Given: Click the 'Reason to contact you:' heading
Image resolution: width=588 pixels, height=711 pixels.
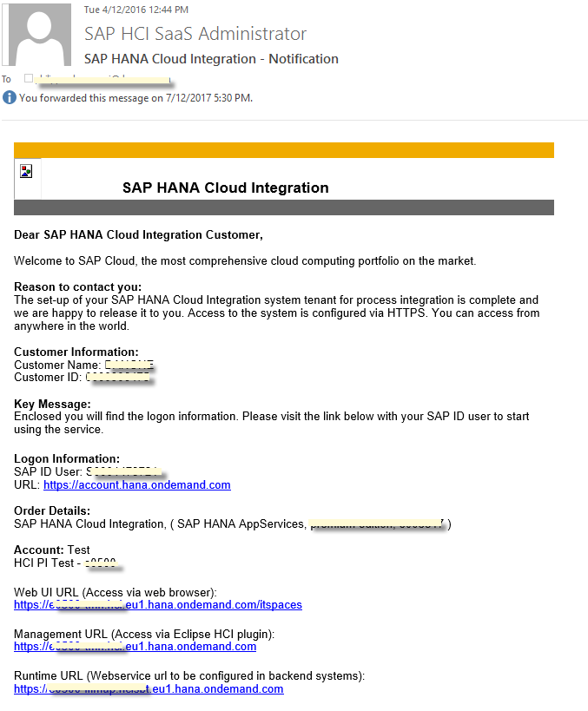Looking at the screenshot, I should [77, 286].
